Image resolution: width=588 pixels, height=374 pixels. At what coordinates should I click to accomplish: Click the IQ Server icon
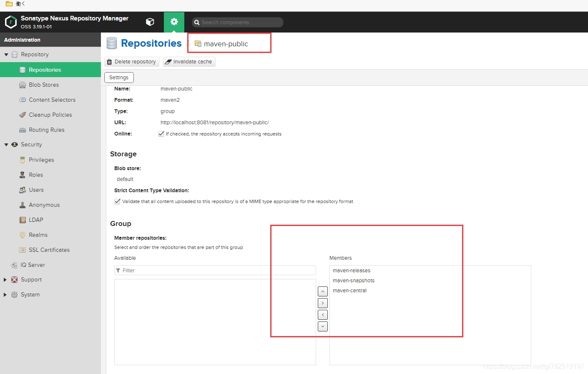point(14,265)
